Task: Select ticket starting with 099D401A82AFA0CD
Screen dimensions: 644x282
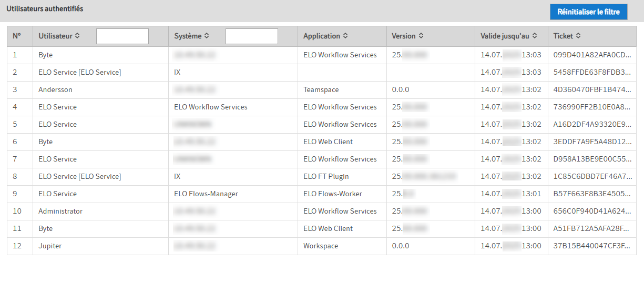Action: point(592,55)
